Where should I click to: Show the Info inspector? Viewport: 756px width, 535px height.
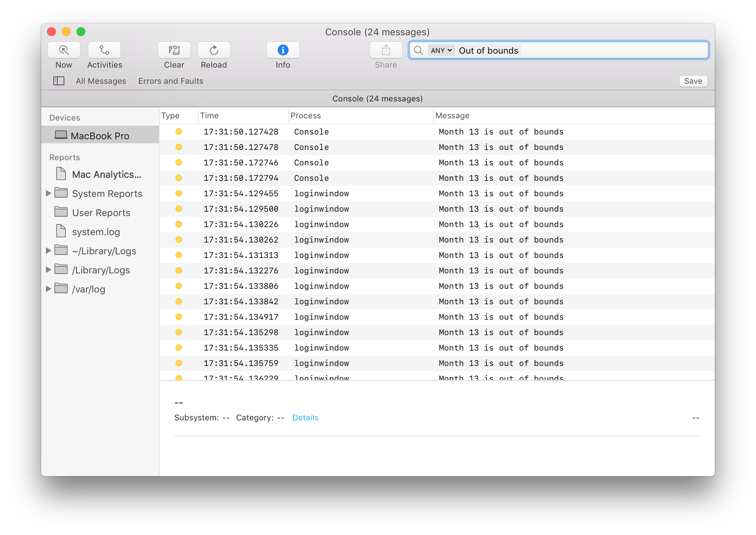click(x=283, y=50)
